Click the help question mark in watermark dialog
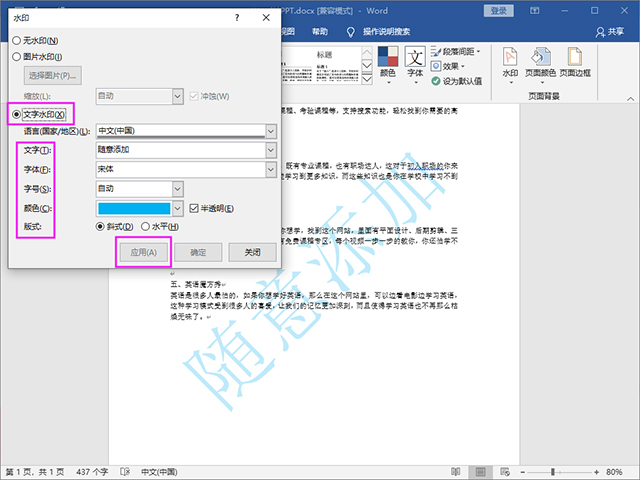 point(237,18)
